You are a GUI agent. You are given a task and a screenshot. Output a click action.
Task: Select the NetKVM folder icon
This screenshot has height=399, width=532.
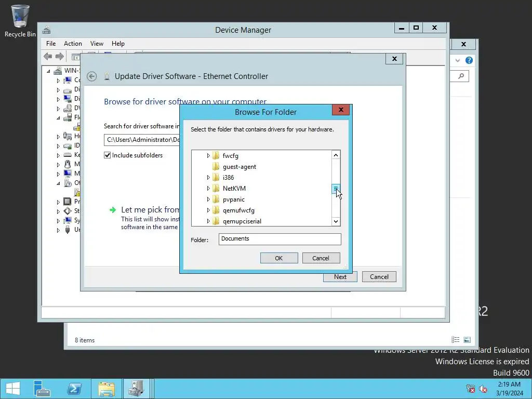pyautogui.click(x=216, y=188)
